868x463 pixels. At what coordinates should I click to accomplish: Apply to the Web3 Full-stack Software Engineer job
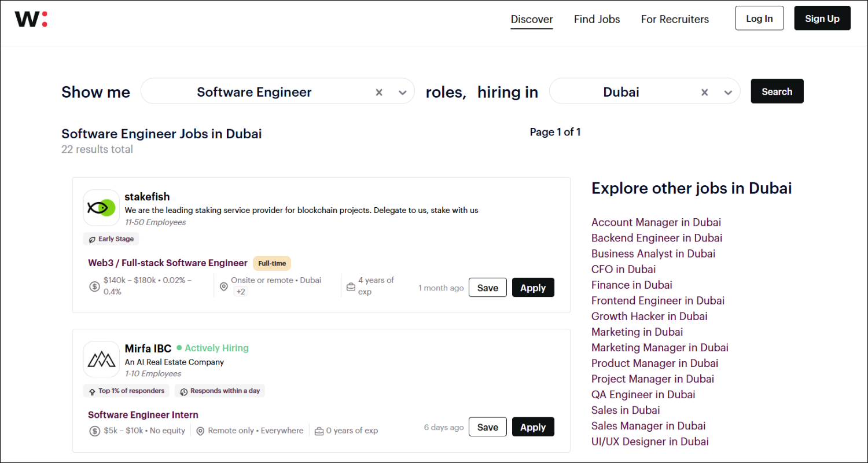point(533,287)
